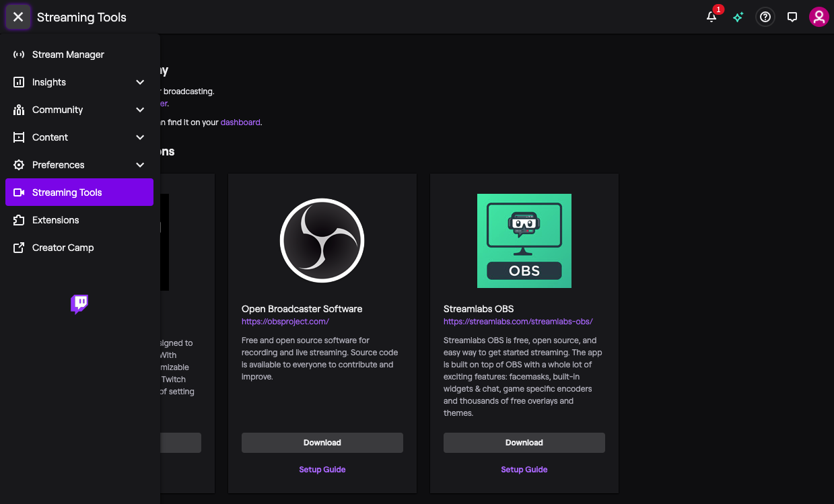The height and width of the screenshot is (504, 834).
Task: Open Stream Manager from the sidebar
Action: [x=79, y=55]
